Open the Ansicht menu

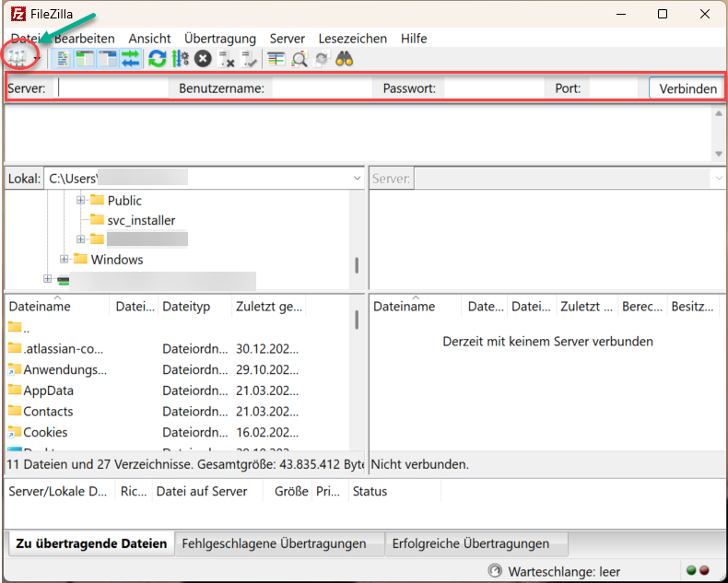click(x=149, y=39)
